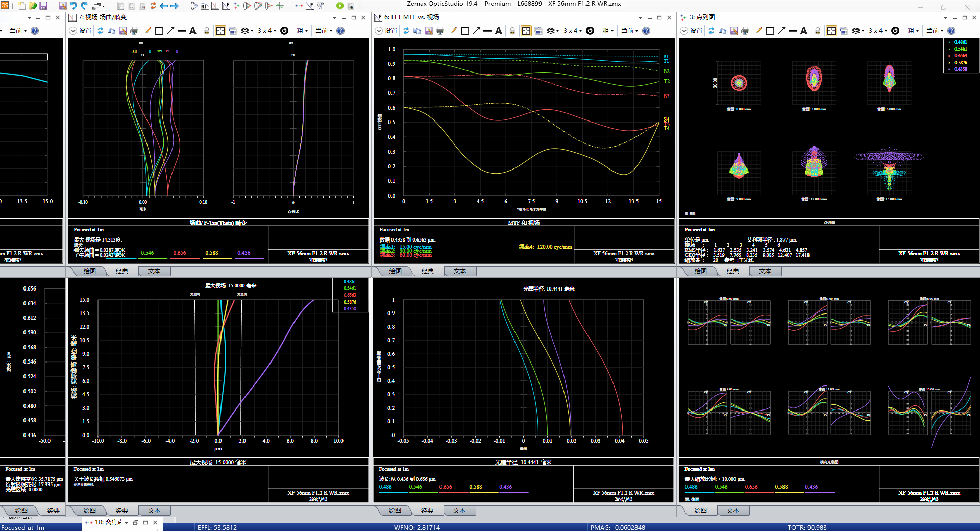The image size is (980, 531).
Task: Toggle the lock on the FFT MTF window
Action: click(512, 31)
